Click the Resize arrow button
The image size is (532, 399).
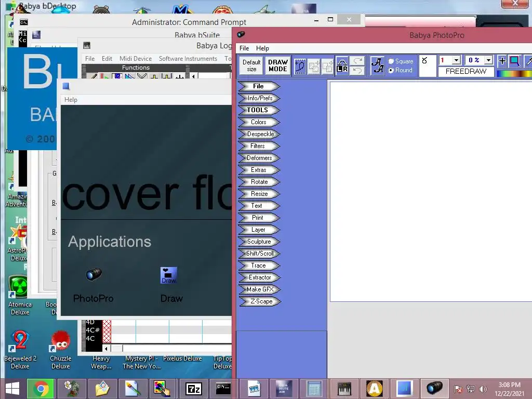point(259,194)
